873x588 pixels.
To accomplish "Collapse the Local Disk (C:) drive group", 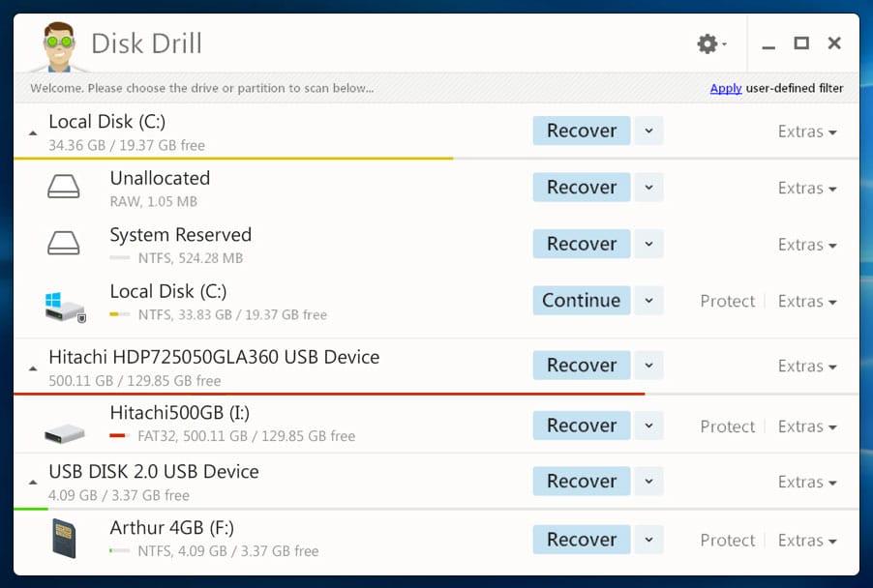I will coord(33,132).
